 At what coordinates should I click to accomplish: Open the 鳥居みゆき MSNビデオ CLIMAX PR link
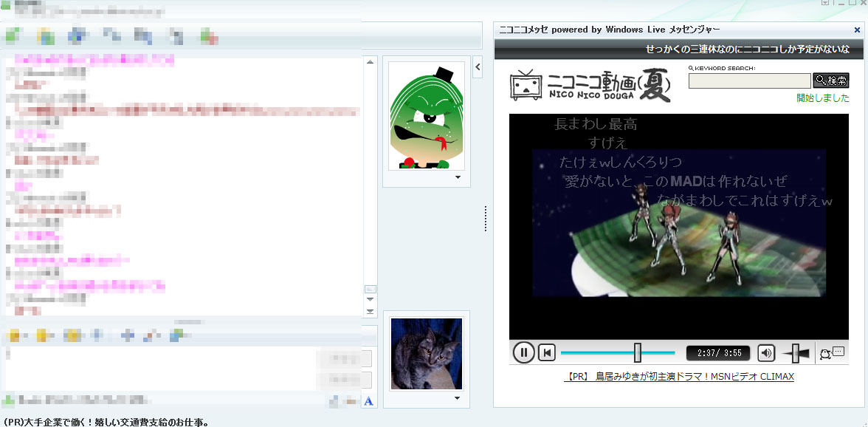tap(679, 377)
